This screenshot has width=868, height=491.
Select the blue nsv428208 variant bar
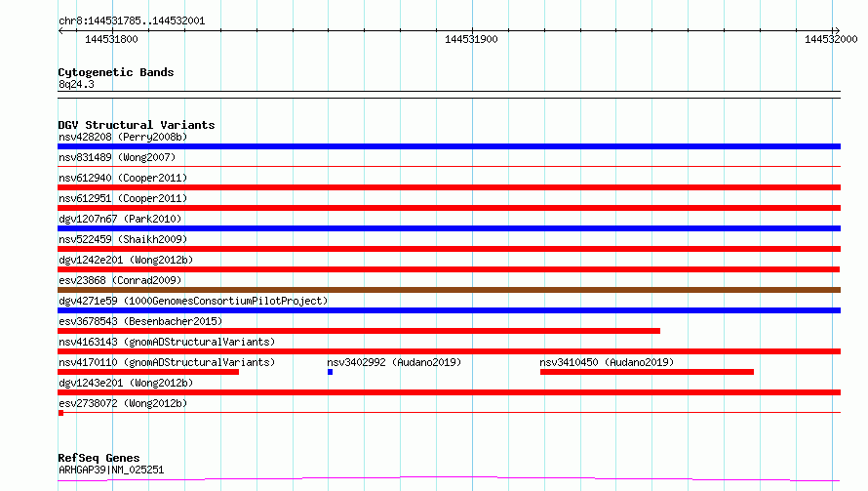pyautogui.click(x=449, y=146)
